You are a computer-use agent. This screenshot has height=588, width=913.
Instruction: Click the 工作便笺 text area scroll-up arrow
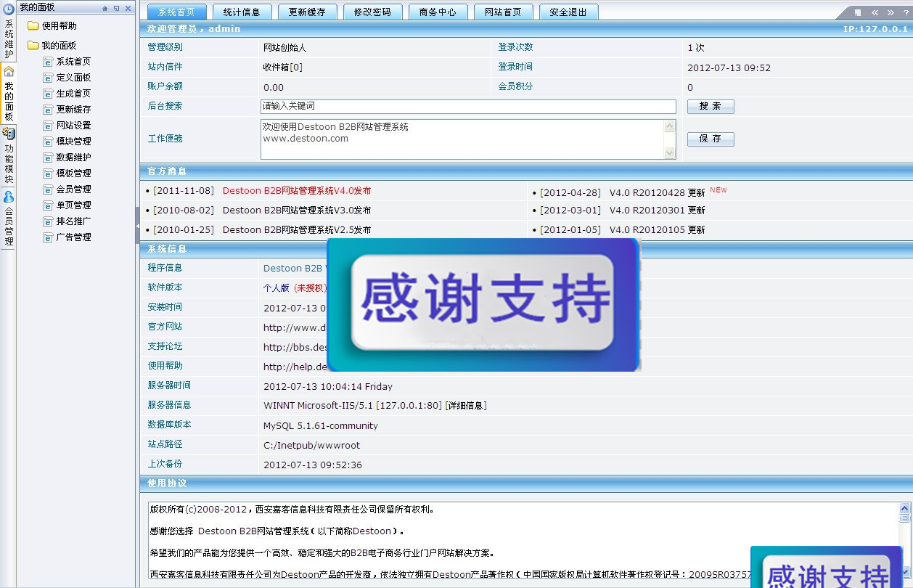(x=670, y=126)
